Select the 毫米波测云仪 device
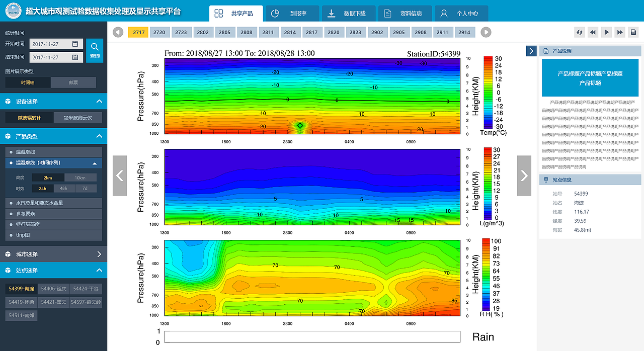 tap(78, 118)
